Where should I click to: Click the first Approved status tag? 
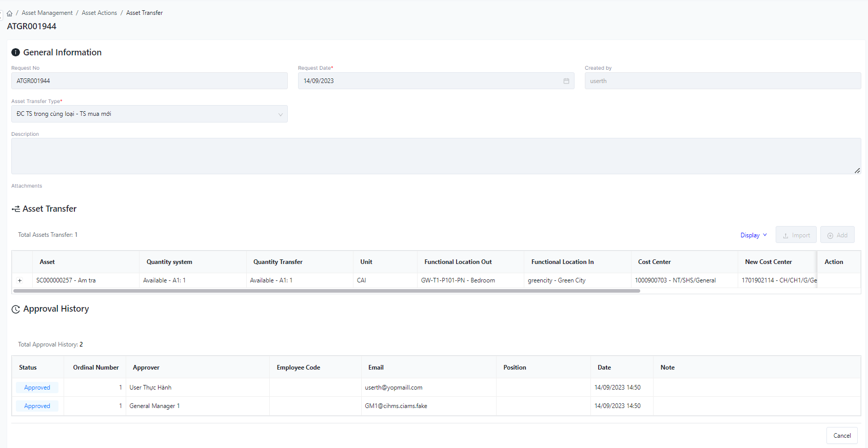[x=37, y=388]
